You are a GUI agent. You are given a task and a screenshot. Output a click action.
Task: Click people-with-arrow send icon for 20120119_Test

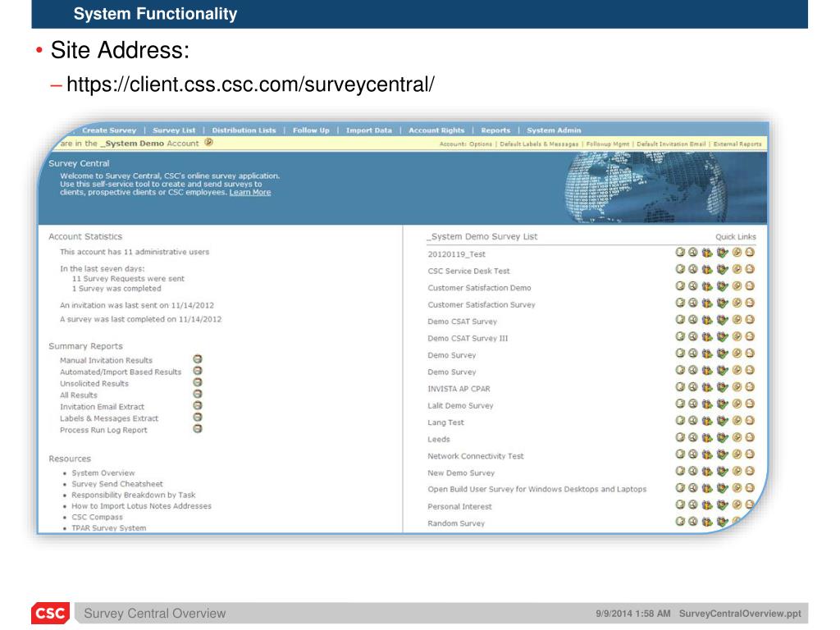click(x=707, y=252)
